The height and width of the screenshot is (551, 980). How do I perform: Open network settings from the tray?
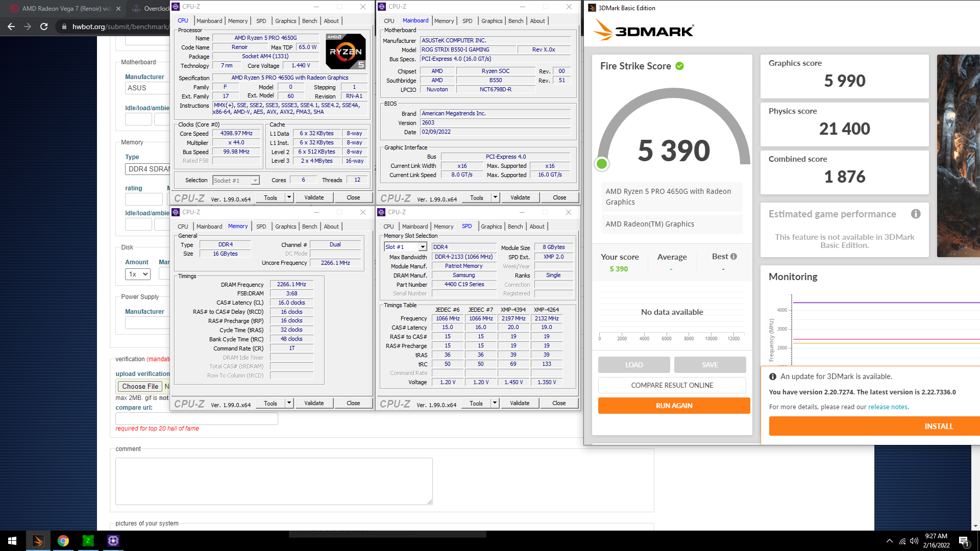pos(902,541)
